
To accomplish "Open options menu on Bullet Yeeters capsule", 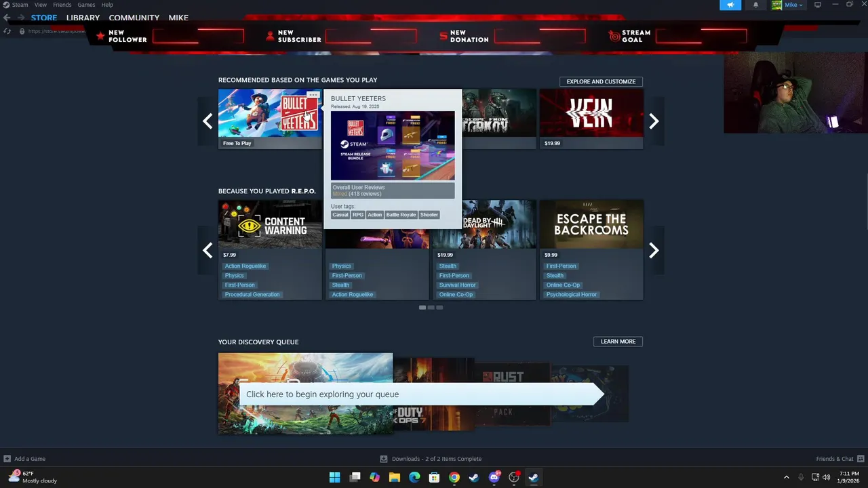I will (x=313, y=95).
